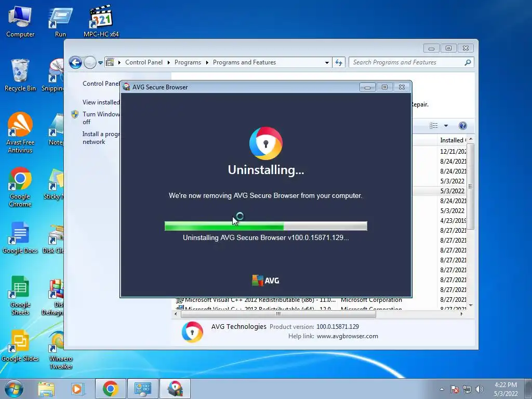This screenshot has width=532, height=399.
Task: Open Google Sheets desktop shortcut
Action: [x=20, y=295]
